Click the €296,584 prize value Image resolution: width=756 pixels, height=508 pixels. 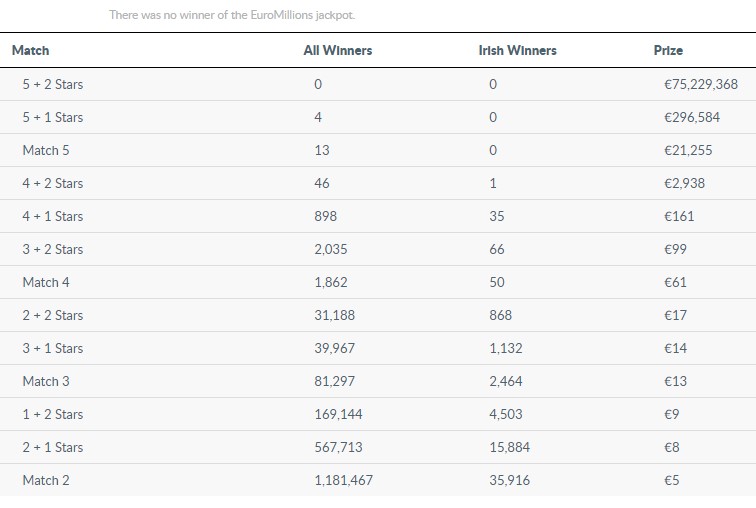tap(691, 118)
